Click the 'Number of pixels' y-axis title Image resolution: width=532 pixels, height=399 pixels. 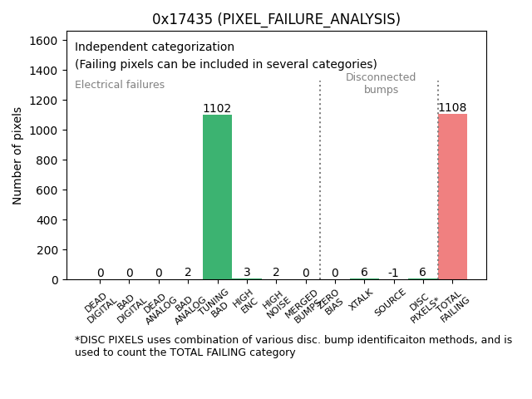click(18, 155)
